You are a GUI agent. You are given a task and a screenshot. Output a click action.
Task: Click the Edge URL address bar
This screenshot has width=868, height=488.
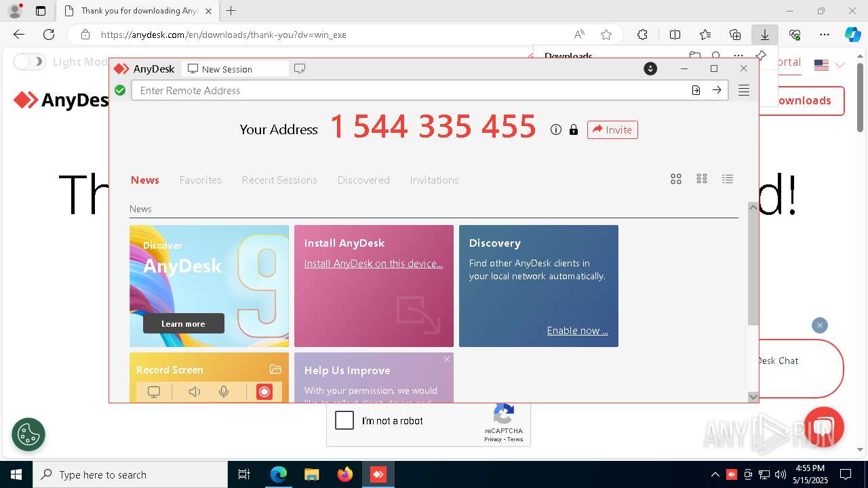(x=332, y=35)
